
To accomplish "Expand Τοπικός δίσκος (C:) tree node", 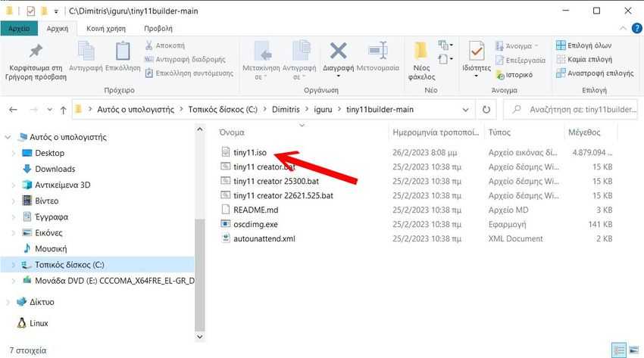I will [x=13, y=265].
